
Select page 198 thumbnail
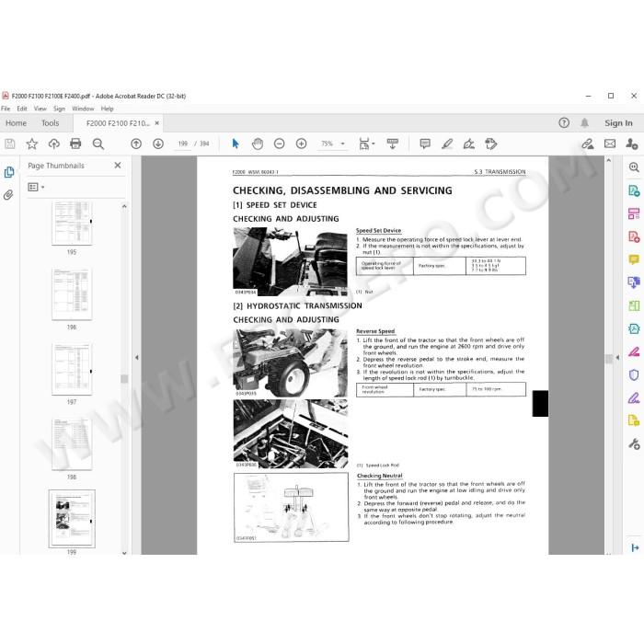click(x=72, y=444)
